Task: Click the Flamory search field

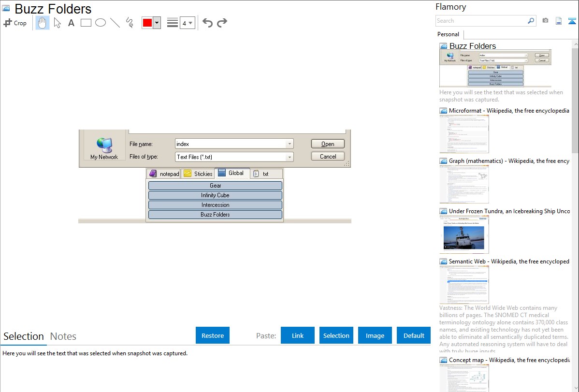Action: click(x=481, y=21)
